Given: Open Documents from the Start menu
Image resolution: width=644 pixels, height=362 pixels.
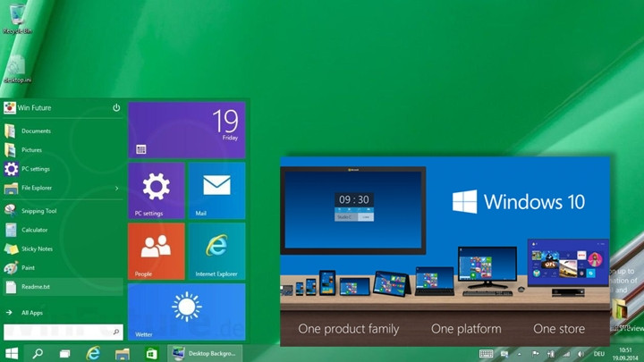Looking at the screenshot, I should pos(63,130).
